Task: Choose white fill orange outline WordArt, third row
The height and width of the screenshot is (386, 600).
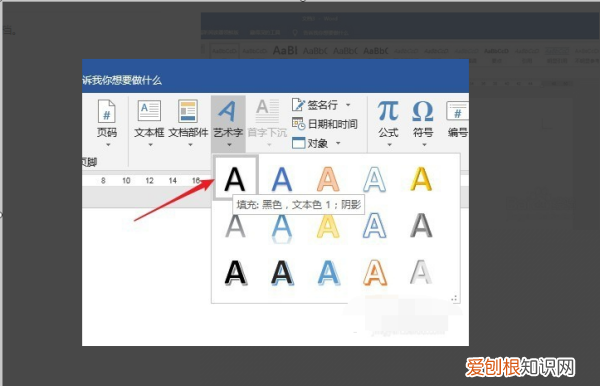Action: point(375,273)
